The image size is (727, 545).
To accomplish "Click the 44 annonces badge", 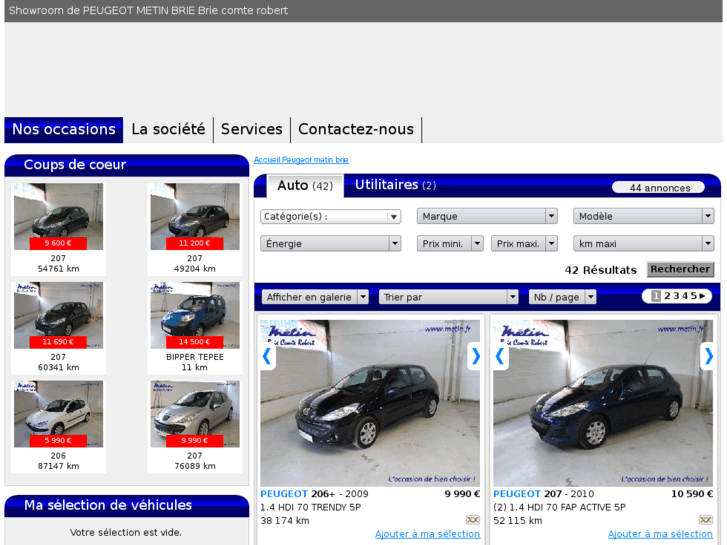I will point(659,188).
